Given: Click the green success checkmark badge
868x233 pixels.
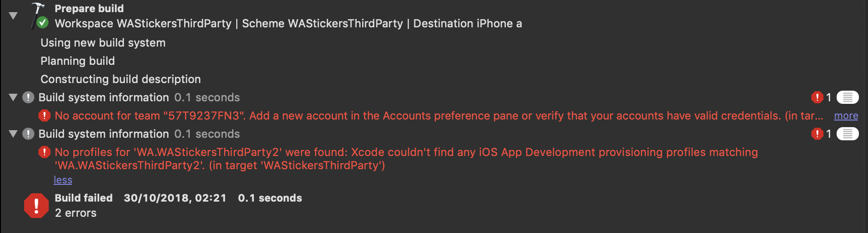Looking at the screenshot, I should 43,22.
